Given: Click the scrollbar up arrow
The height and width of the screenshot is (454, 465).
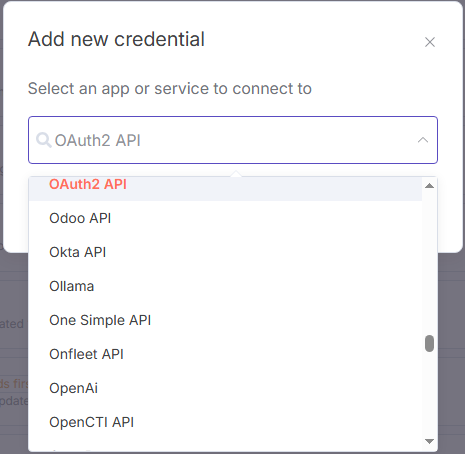Looking at the screenshot, I should (x=429, y=186).
